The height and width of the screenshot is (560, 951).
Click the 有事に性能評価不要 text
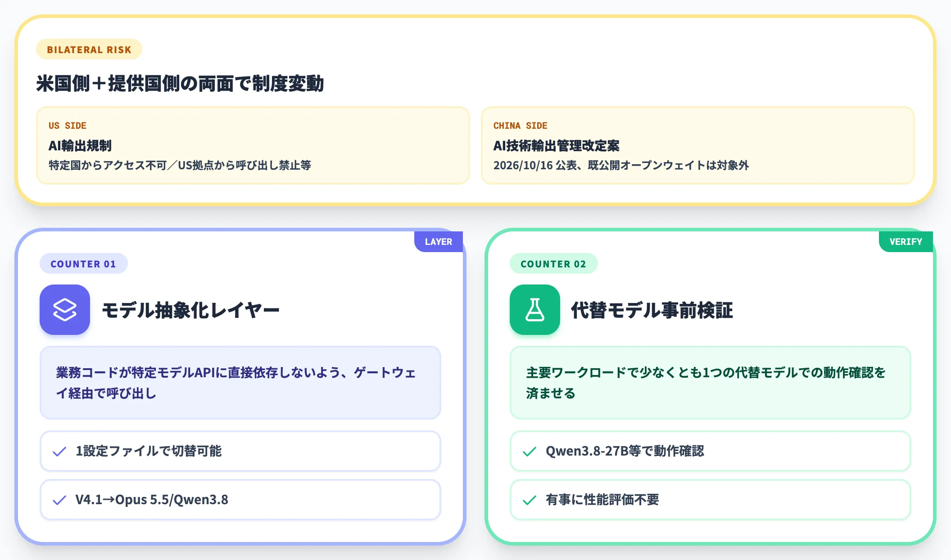[x=602, y=500]
